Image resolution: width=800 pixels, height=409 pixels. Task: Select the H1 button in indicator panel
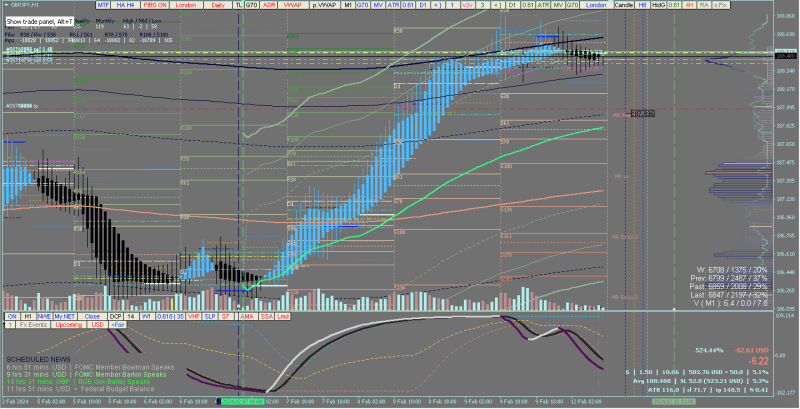(29, 317)
